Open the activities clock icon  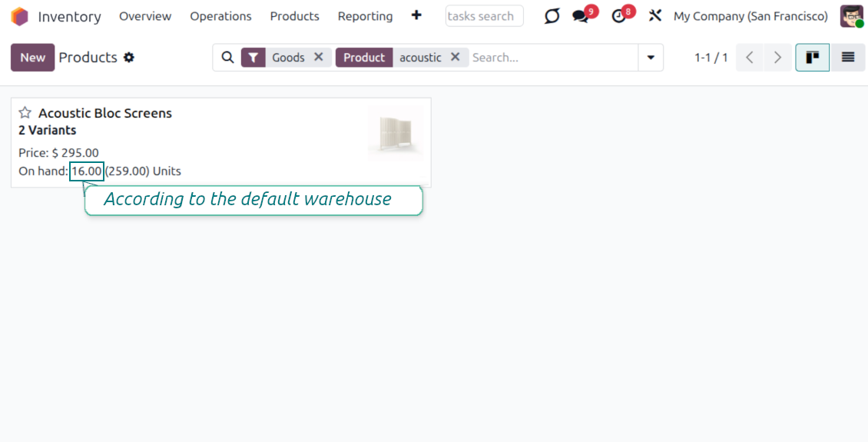coord(618,17)
